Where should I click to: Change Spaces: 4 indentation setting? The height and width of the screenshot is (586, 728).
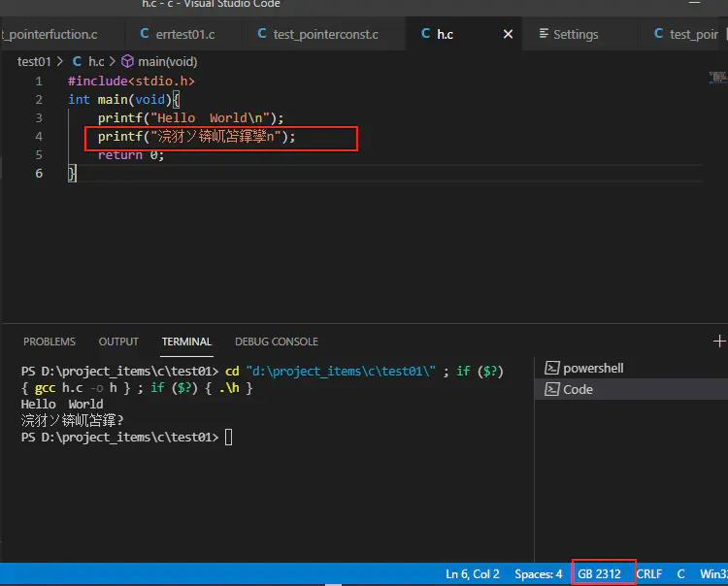[x=538, y=573]
